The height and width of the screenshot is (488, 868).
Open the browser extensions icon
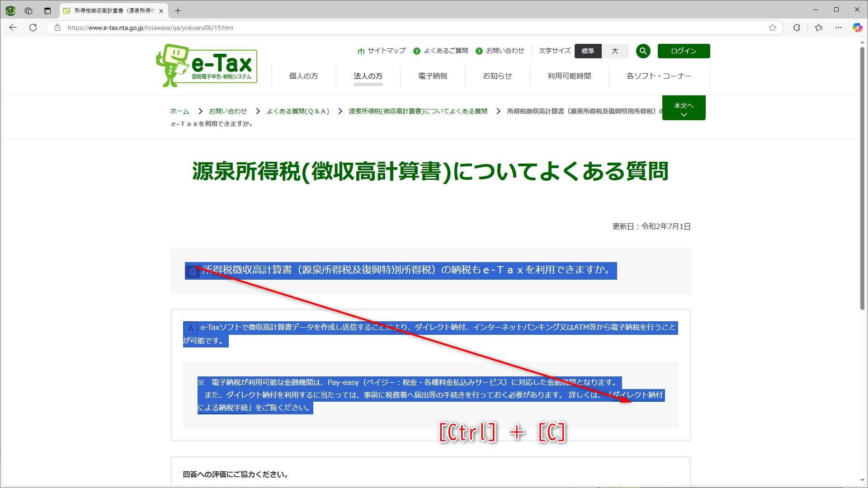tap(797, 28)
